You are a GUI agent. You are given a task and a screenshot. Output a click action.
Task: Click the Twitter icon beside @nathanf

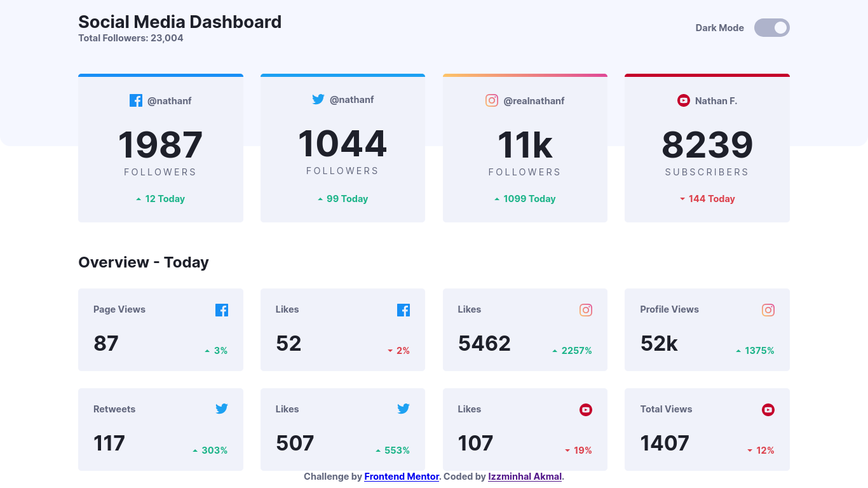click(318, 99)
